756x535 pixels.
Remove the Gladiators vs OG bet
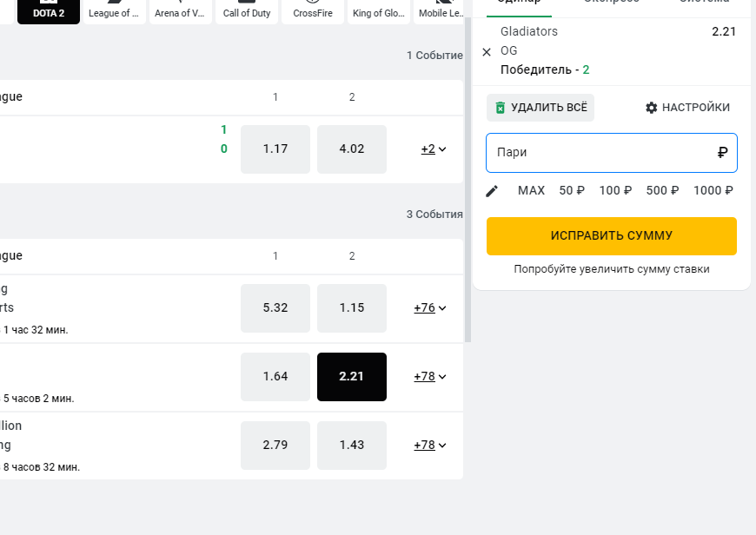(487, 52)
